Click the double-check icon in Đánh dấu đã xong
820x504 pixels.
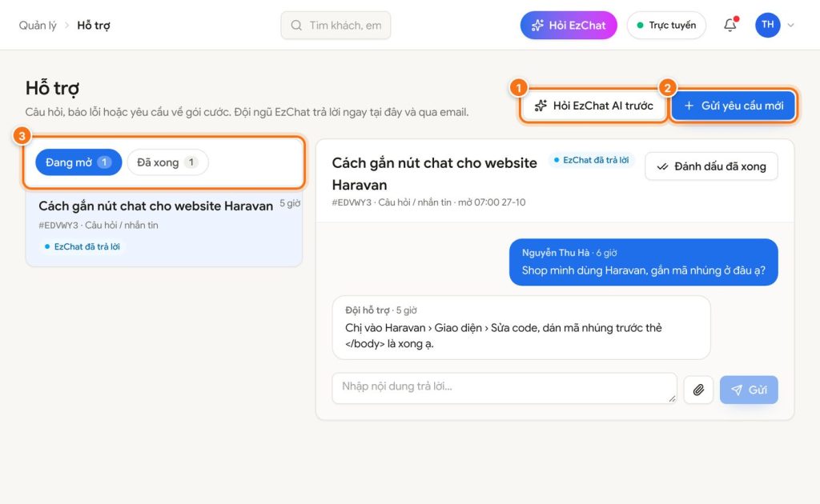662,166
